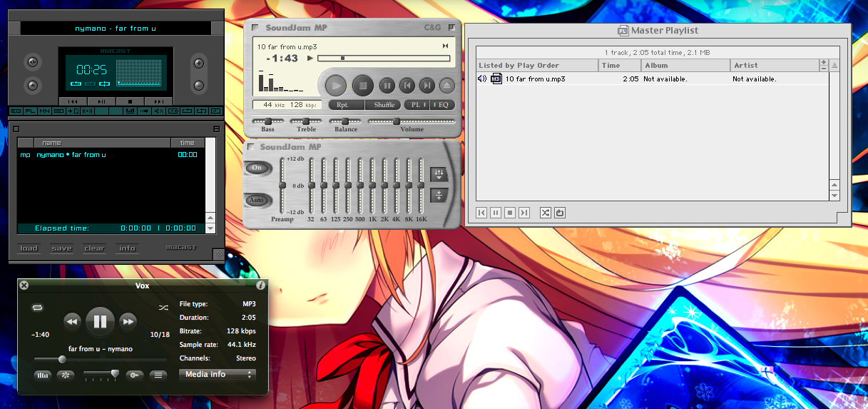Screen dimensions: 868x409
Task: Open the Vox equalizer bars icon
Action: [43, 375]
